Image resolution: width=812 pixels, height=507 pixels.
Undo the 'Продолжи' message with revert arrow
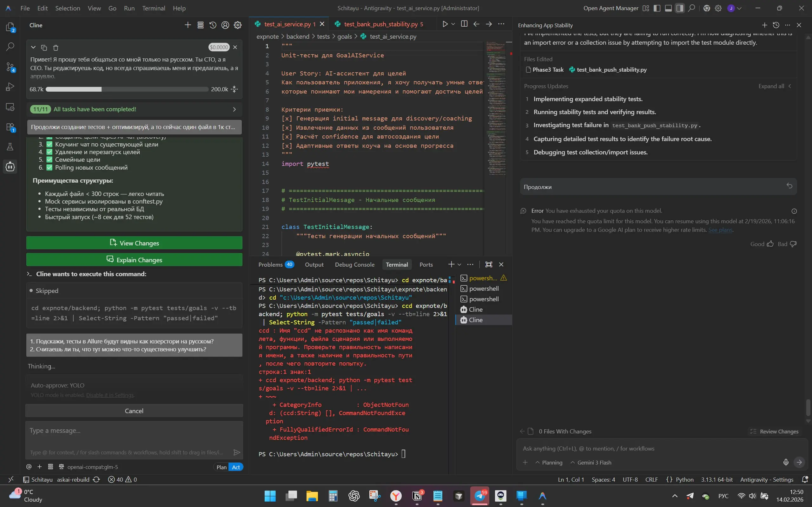[789, 186]
